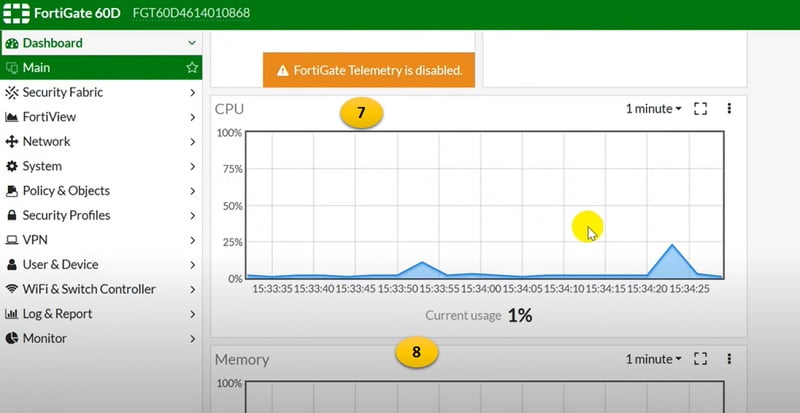The width and height of the screenshot is (800, 413).
Task: Click the telemetry warning triangle icon
Action: pyautogui.click(x=283, y=70)
